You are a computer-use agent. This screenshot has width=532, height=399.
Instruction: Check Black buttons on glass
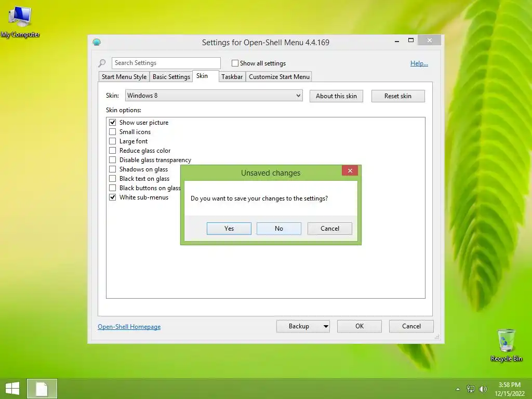point(112,188)
